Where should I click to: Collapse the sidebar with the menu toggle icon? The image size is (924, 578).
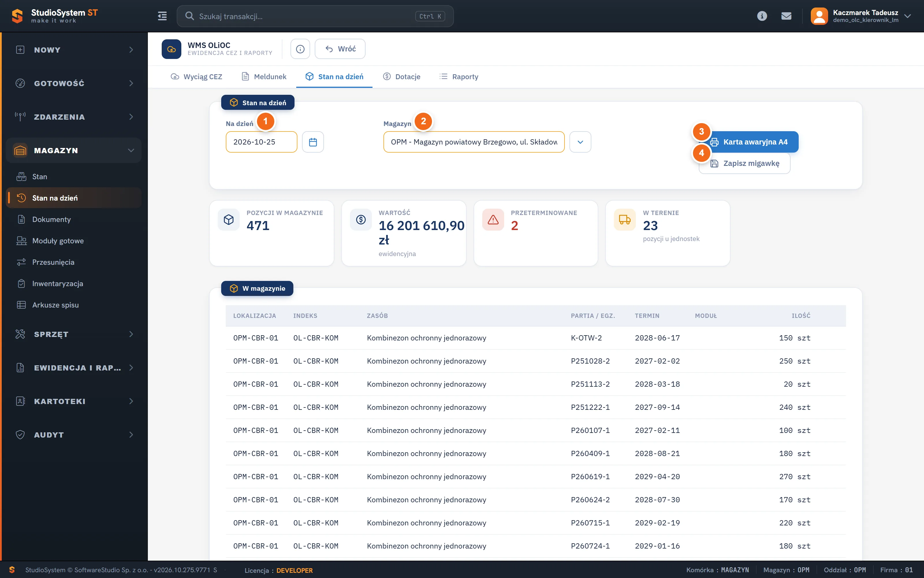click(162, 16)
